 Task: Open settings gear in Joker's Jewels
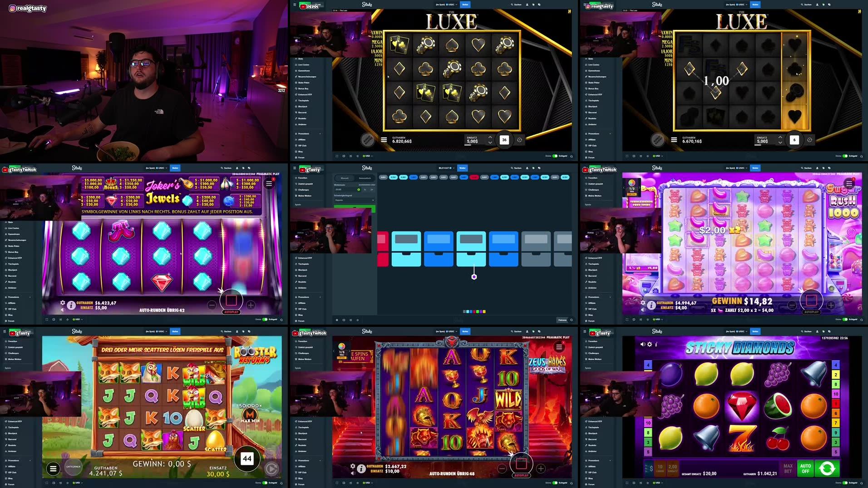pyautogui.click(x=63, y=303)
